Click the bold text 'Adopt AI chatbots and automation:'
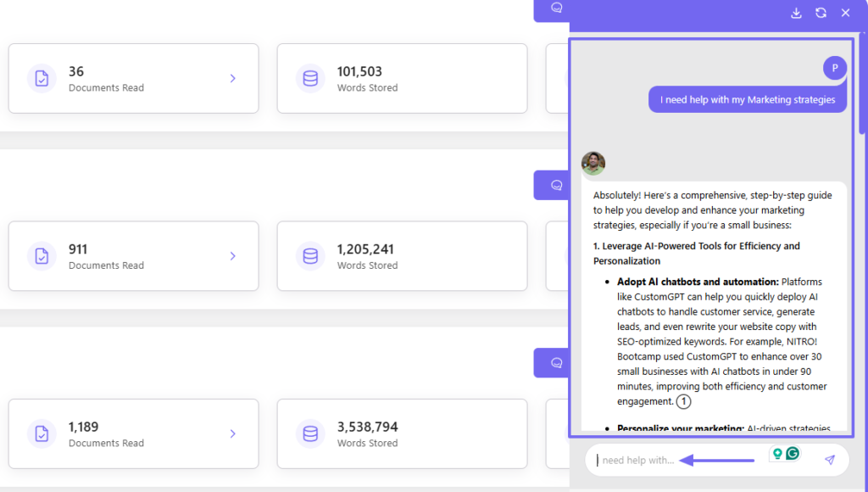Image resolution: width=868 pixels, height=492 pixels. click(698, 282)
